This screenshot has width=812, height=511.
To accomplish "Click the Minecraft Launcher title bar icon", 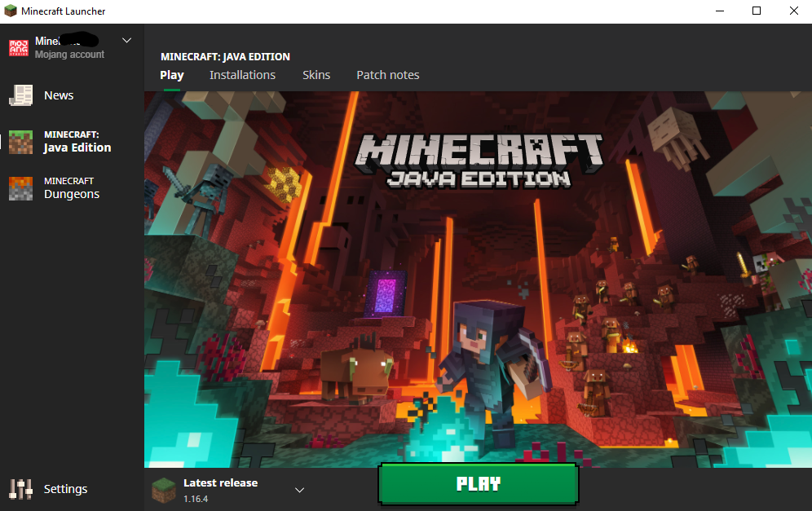I will pos(11,11).
